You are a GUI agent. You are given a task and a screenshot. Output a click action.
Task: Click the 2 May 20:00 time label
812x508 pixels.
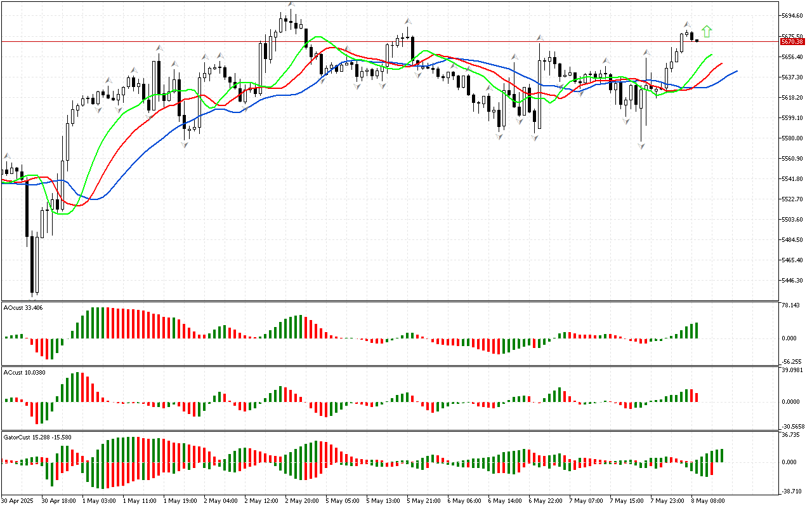point(301,500)
